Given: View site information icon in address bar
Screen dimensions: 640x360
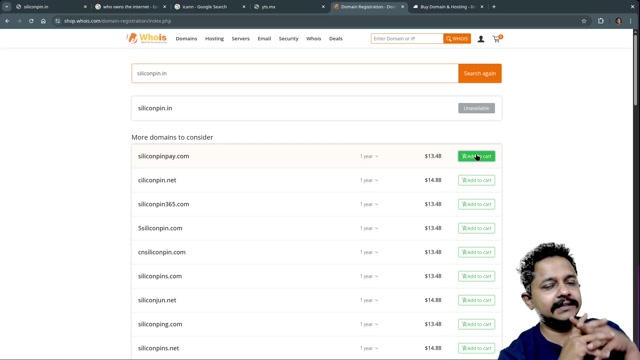Looking at the screenshot, I should point(58,21).
